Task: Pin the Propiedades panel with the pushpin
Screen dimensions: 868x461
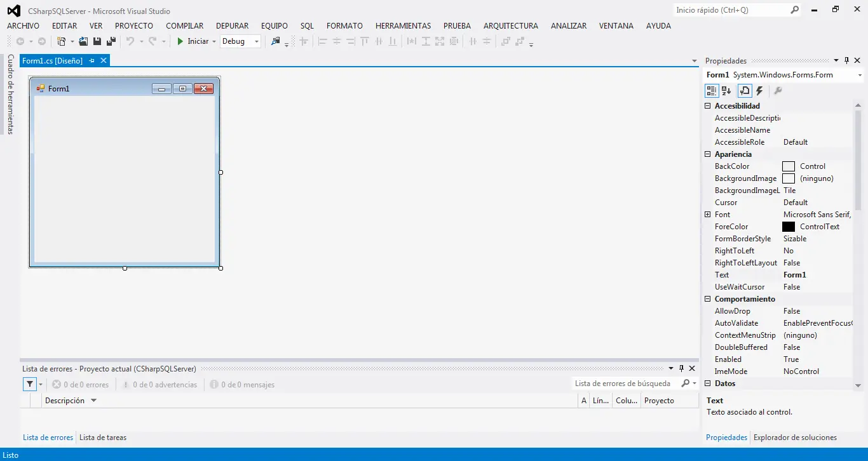Action: click(846, 60)
